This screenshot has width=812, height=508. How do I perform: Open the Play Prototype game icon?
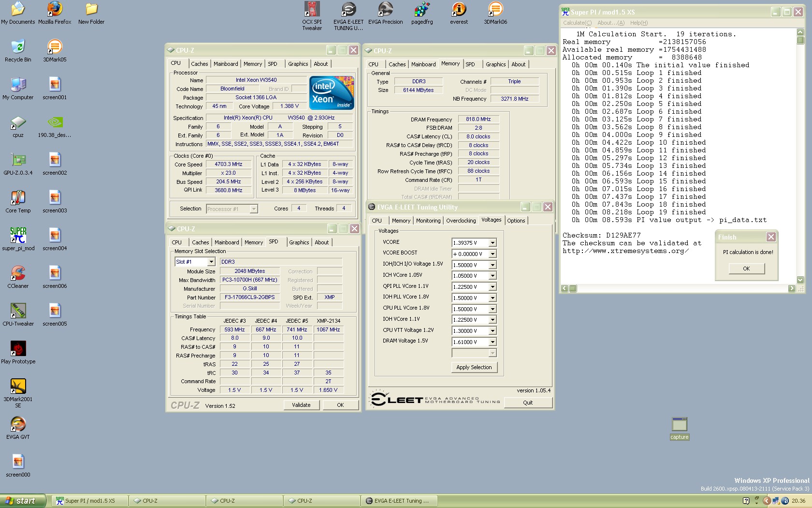tap(18, 353)
